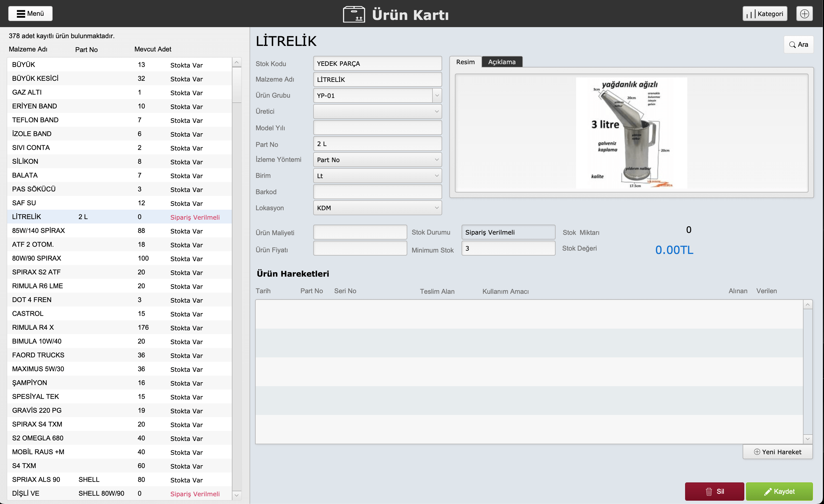Select the DİŞLİ VE SHELL 80W/90 row

click(x=119, y=493)
